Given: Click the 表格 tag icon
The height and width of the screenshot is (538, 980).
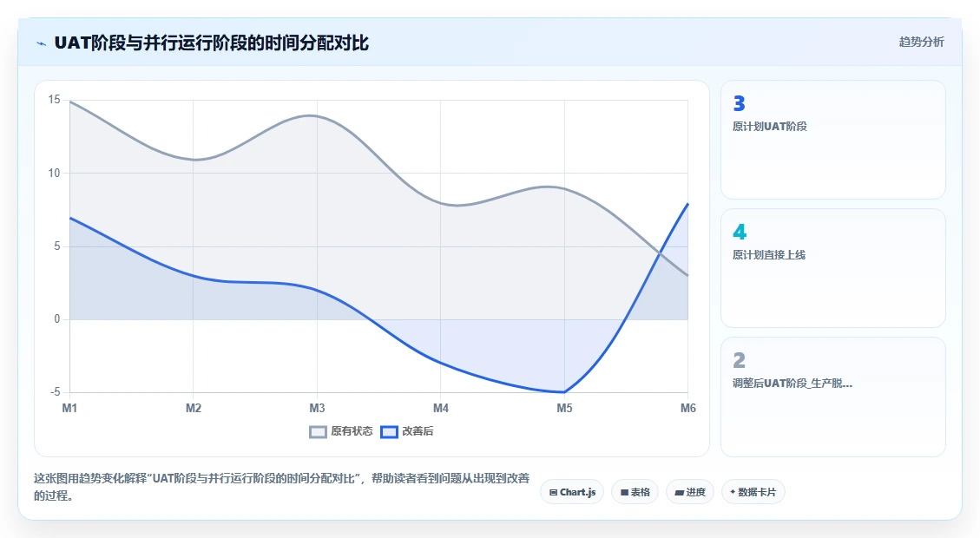Looking at the screenshot, I should pos(624,492).
